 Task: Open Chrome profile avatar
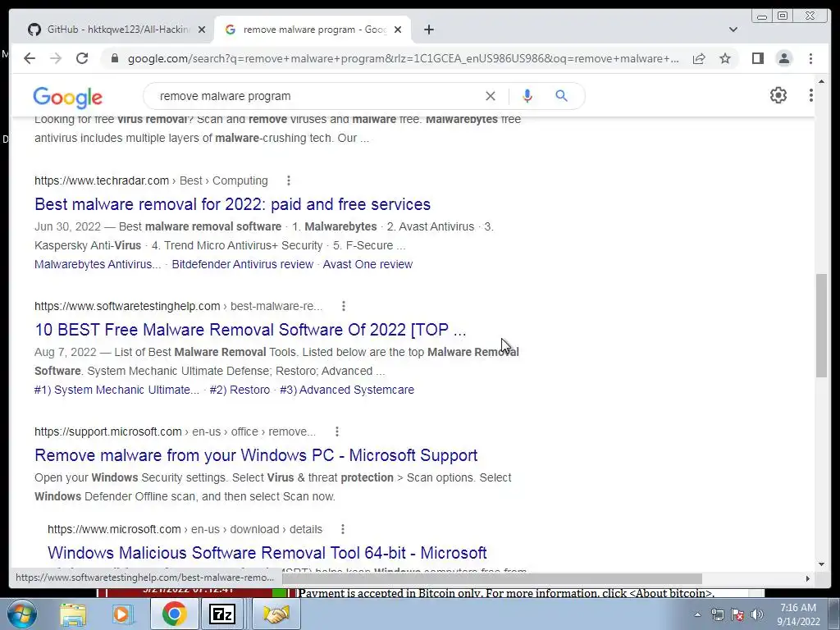(783, 58)
